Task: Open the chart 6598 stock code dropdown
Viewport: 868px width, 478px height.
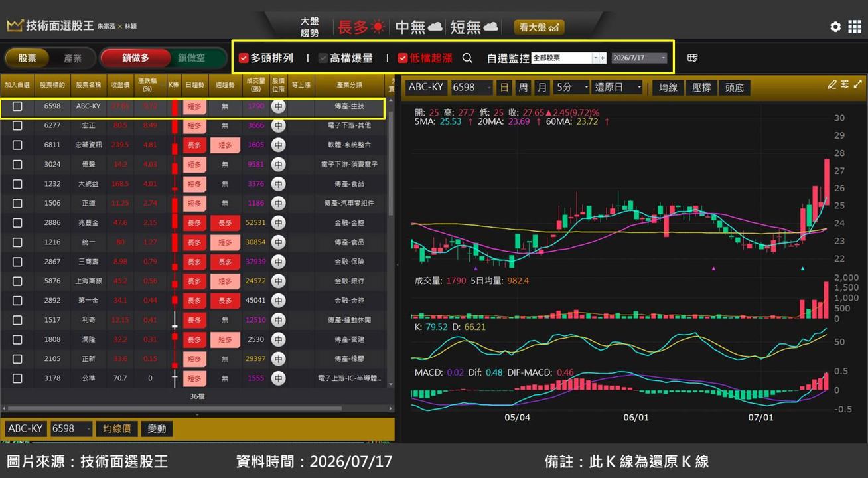Action: point(472,87)
